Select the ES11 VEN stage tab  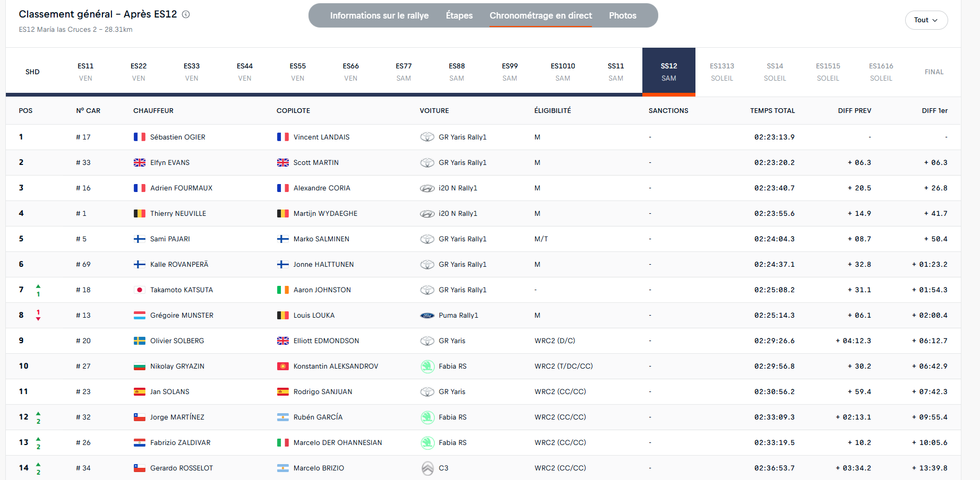pyautogui.click(x=85, y=72)
